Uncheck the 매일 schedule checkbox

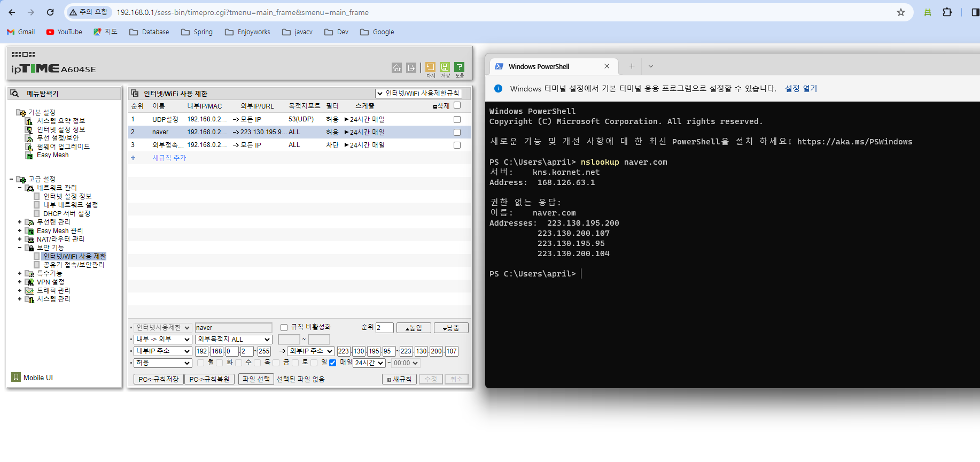(332, 363)
